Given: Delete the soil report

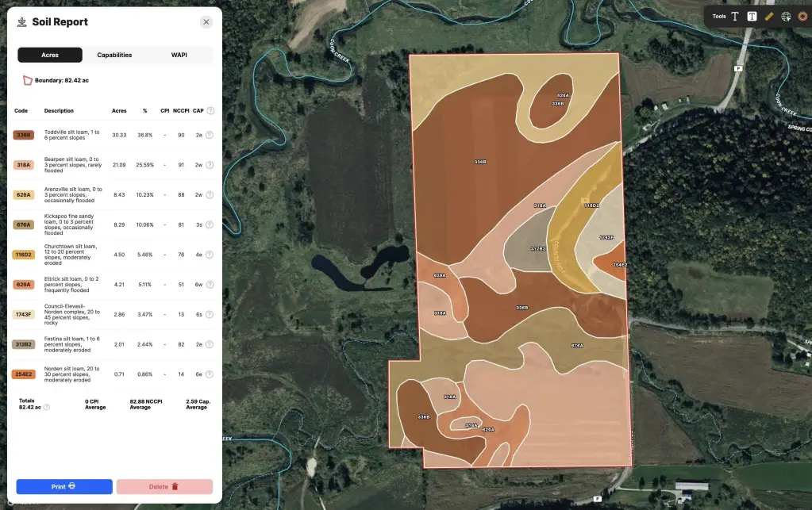Looking at the screenshot, I should pos(164,487).
